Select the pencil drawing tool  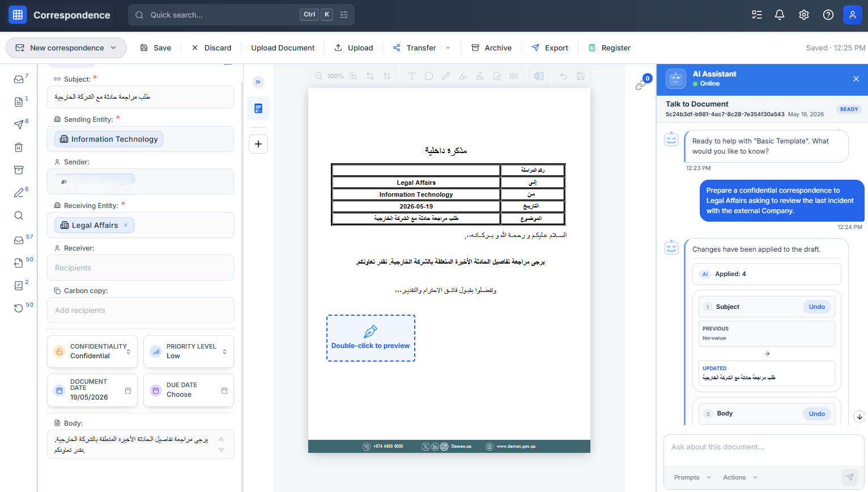tap(446, 76)
